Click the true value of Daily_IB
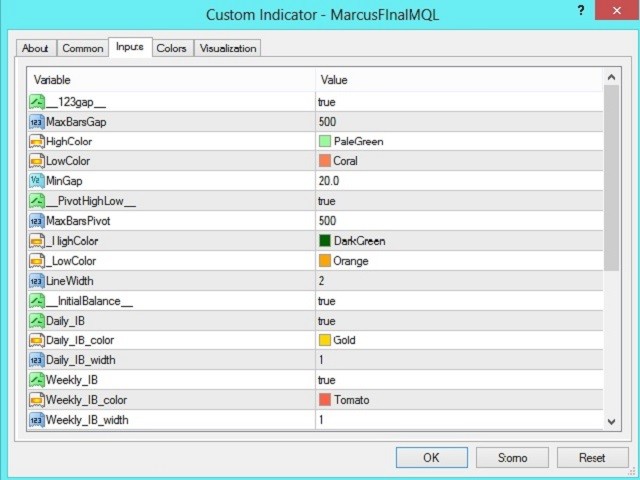The width and height of the screenshot is (640, 480). coord(327,321)
